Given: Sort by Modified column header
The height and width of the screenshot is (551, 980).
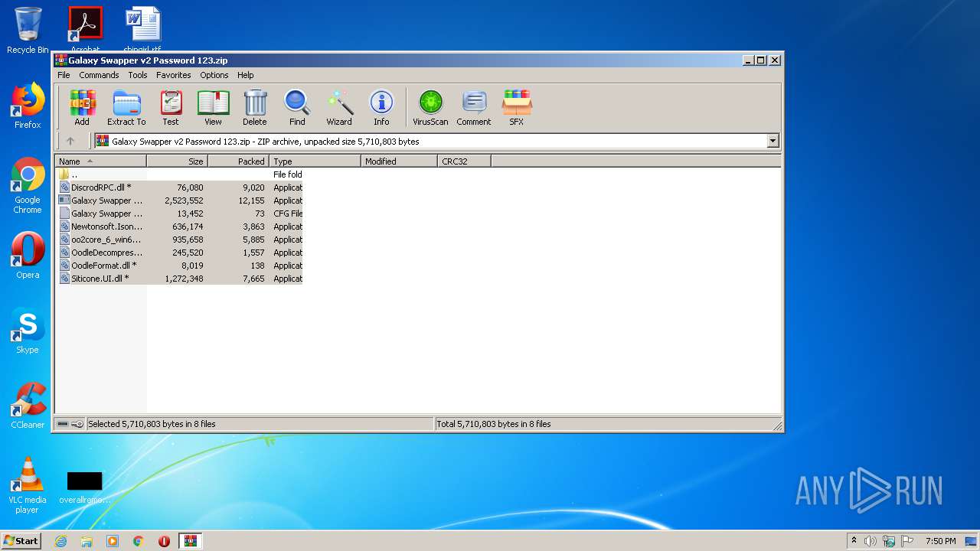Looking at the screenshot, I should pos(399,161).
